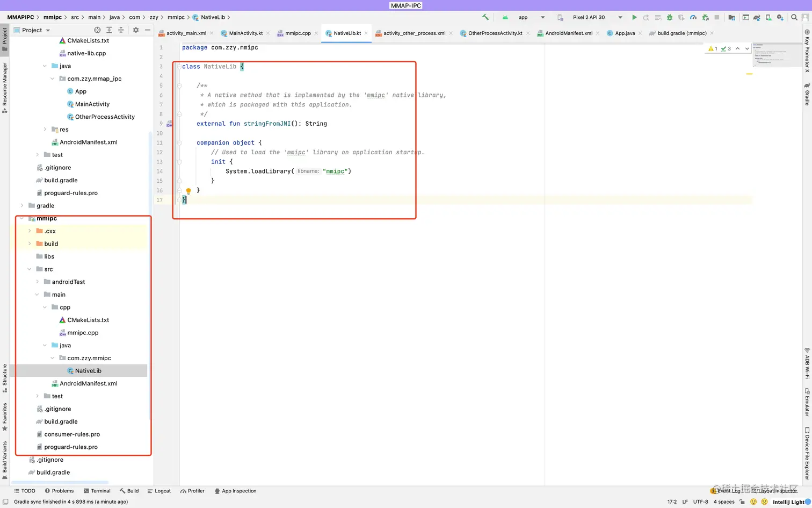Open AVD Manager device icon
Viewport: 812px width, 508px height.
pyautogui.click(x=769, y=17)
